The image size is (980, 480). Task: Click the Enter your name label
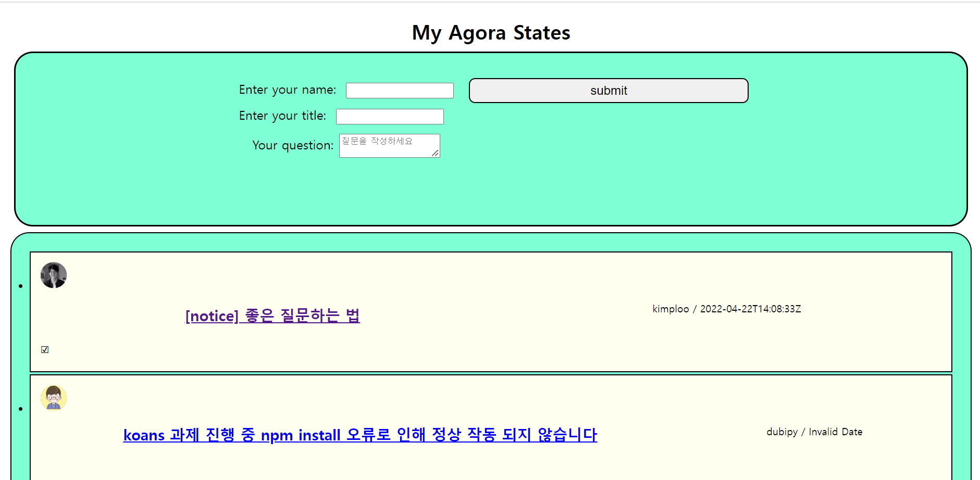[288, 90]
